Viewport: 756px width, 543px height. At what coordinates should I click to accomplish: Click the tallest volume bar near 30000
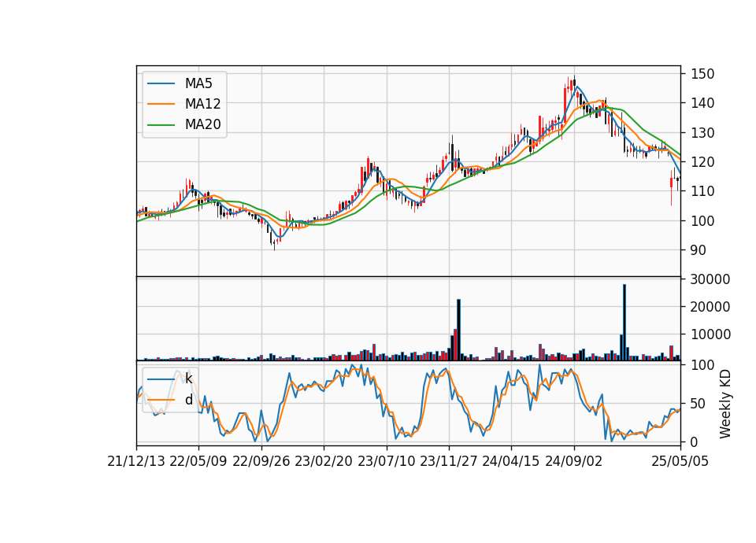point(624,322)
